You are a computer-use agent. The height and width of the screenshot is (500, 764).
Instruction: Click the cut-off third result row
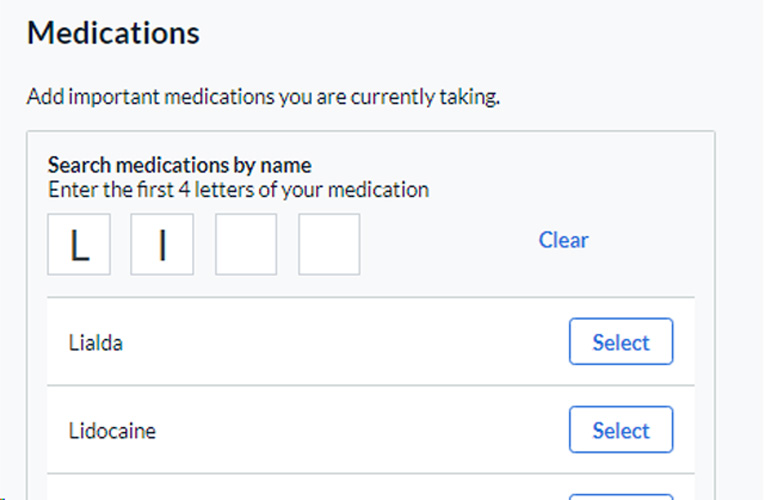point(300,490)
